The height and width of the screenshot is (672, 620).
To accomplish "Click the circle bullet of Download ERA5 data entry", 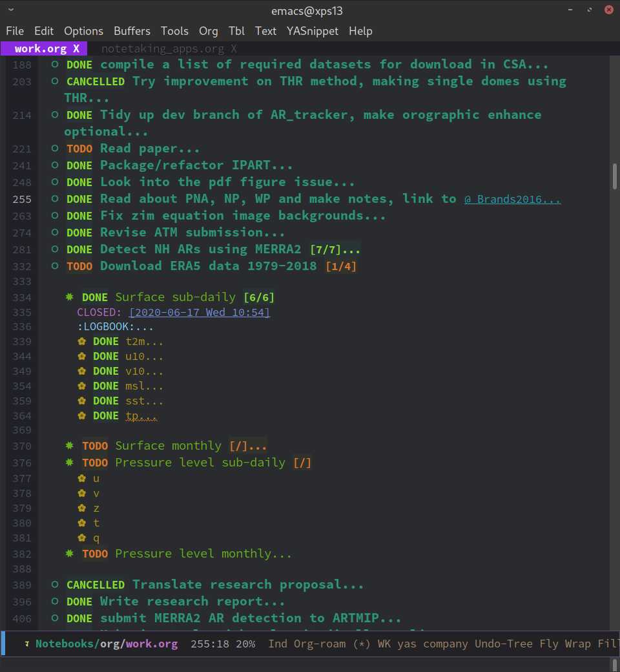I will 54,266.
